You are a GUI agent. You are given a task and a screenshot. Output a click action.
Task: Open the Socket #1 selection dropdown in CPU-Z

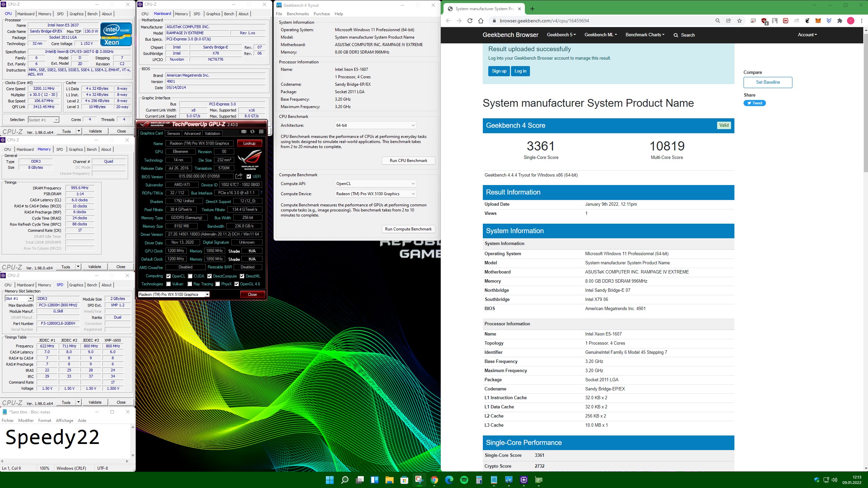click(x=43, y=120)
